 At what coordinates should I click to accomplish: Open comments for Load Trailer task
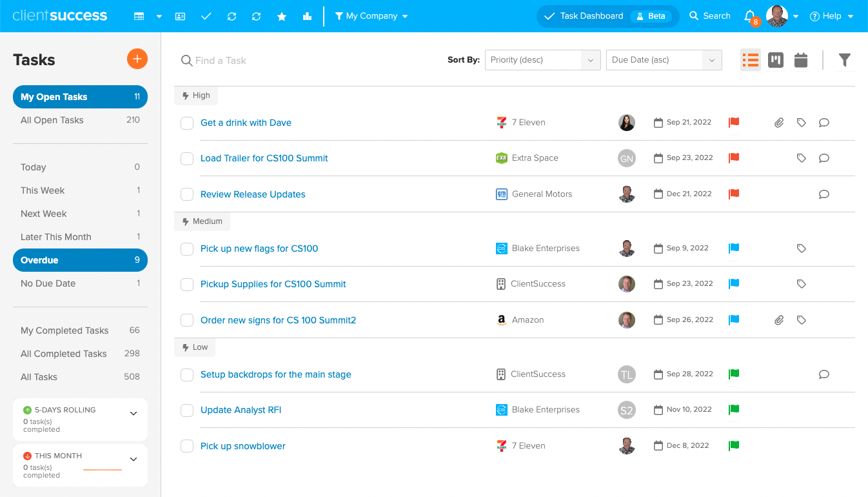point(824,158)
